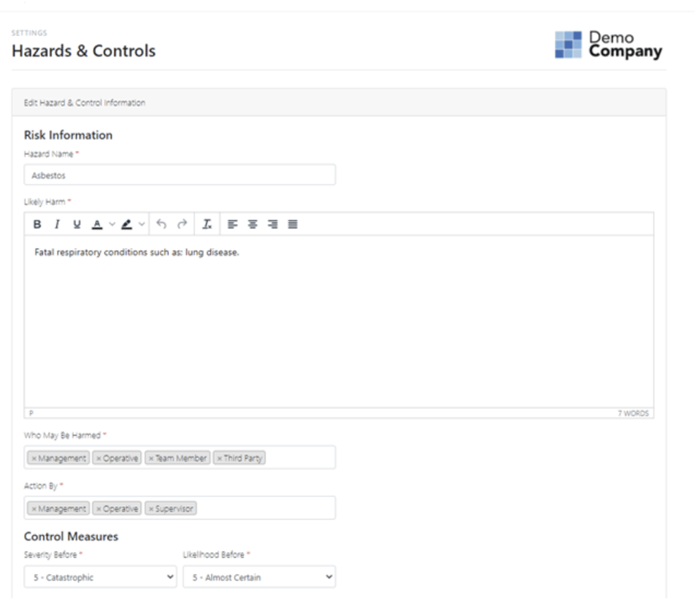Click the text color A button

(x=96, y=224)
